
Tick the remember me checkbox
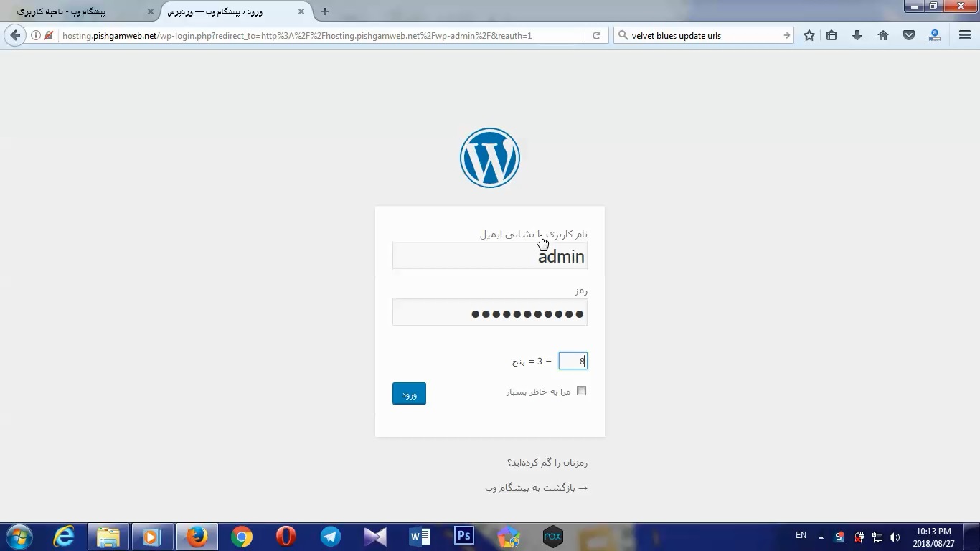point(581,391)
